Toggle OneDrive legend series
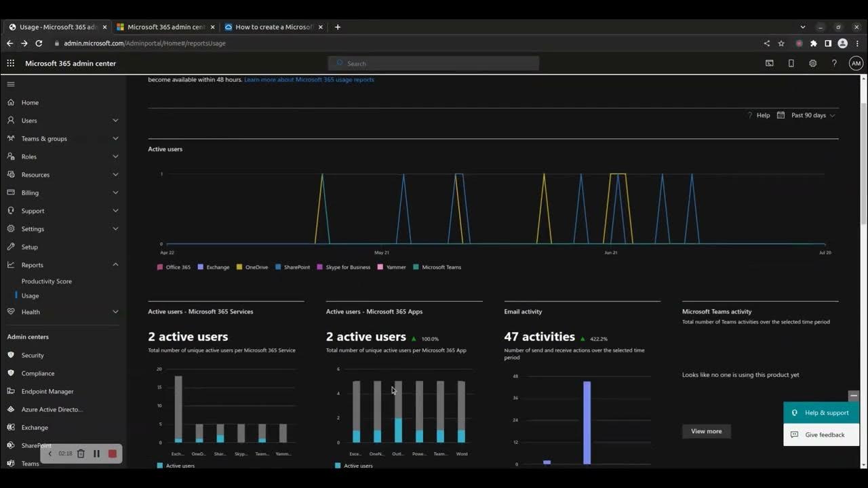868x488 pixels. [x=252, y=267]
